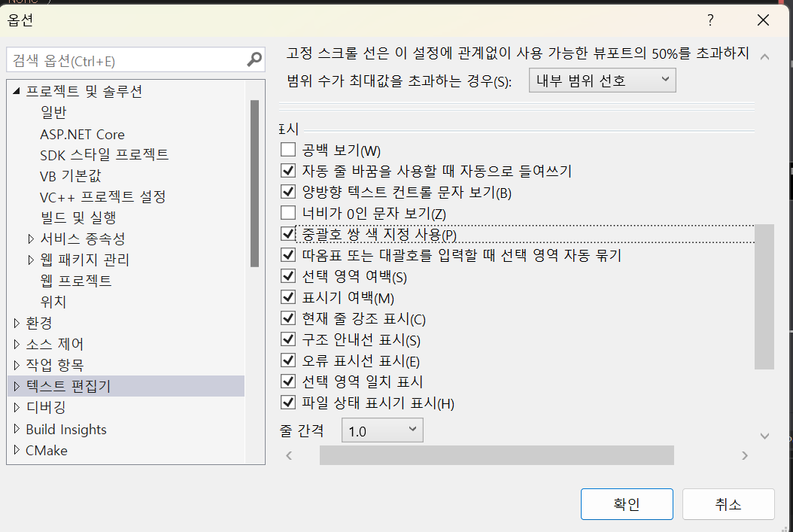The width and height of the screenshot is (793, 532).
Task: Toggle 중괄호 쌍 색 지정 사용(P)
Action: click(287, 233)
